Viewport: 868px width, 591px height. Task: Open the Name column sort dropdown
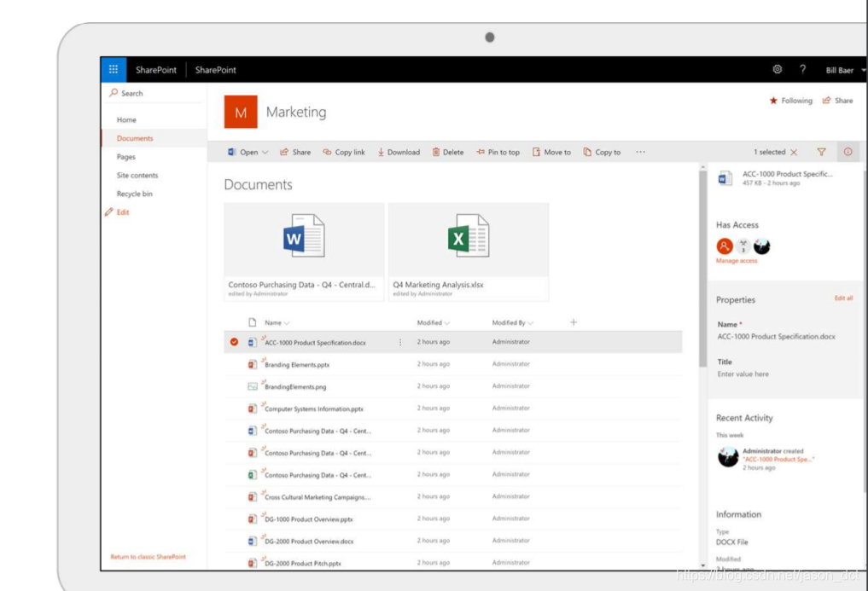point(287,322)
